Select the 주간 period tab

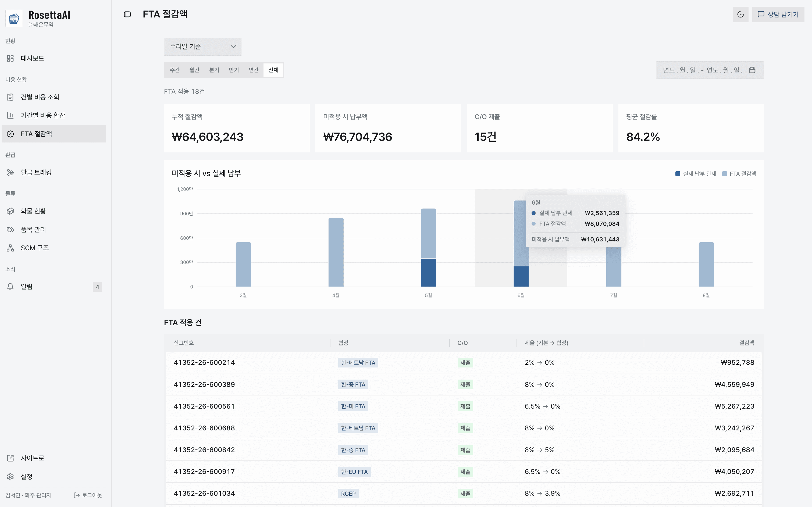pyautogui.click(x=175, y=70)
